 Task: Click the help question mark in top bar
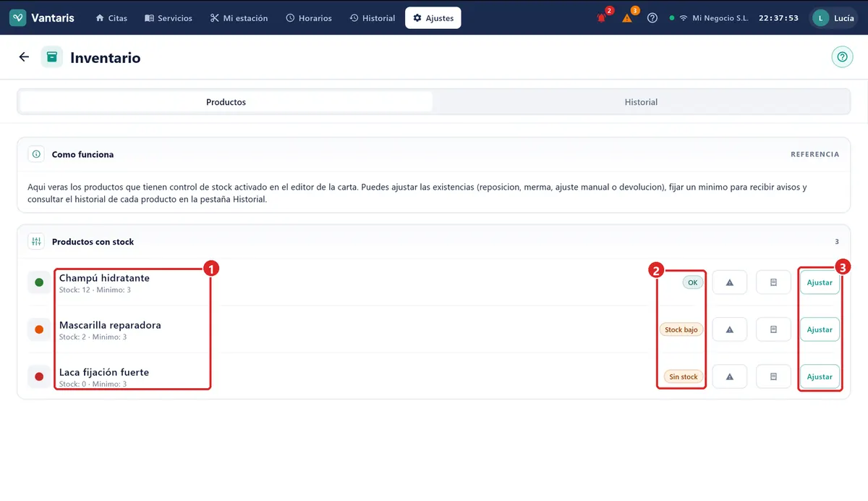pyautogui.click(x=652, y=17)
